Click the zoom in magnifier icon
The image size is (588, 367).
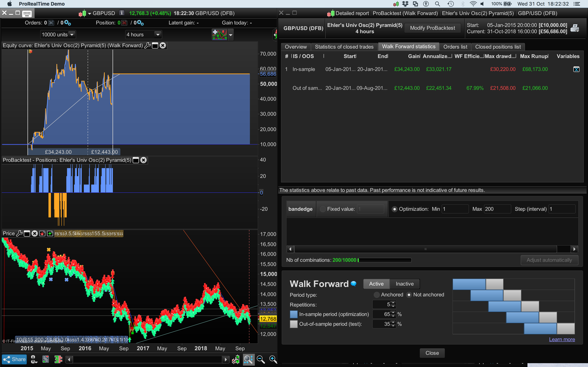click(273, 359)
